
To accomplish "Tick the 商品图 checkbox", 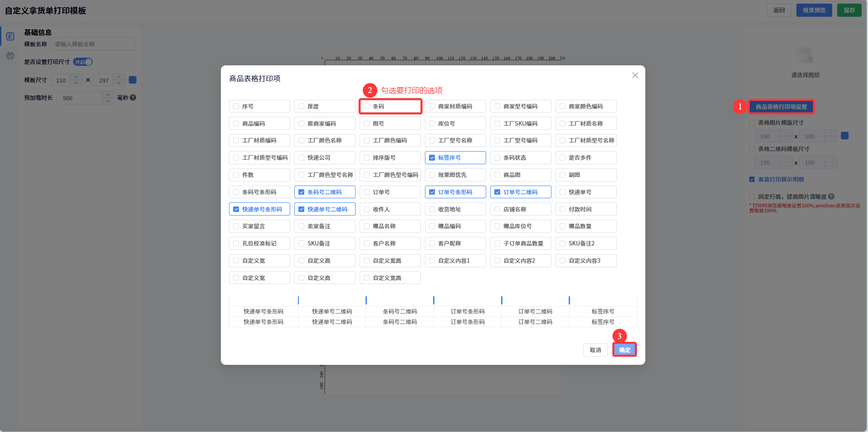I will 497,175.
